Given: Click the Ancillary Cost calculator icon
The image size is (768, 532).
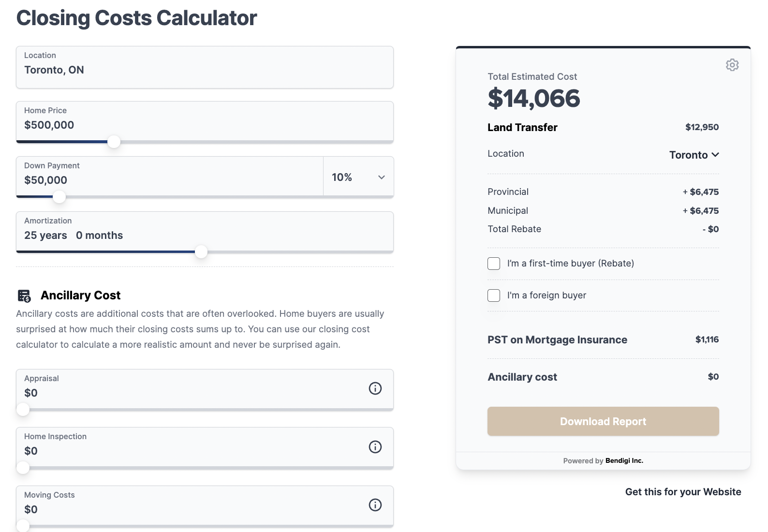Looking at the screenshot, I should [x=25, y=295].
